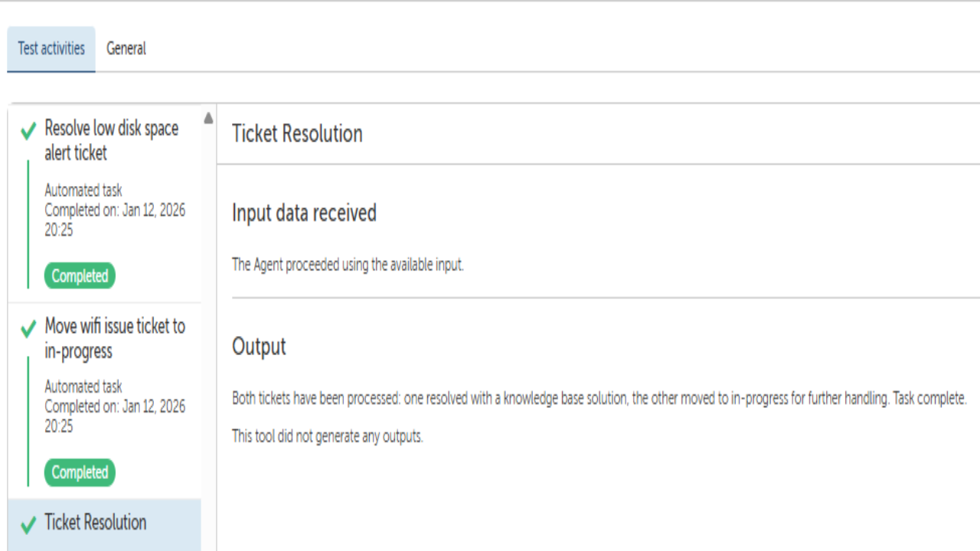Click green checkmark beside Move wifi issue ticket
The image size is (980, 551).
28,329
